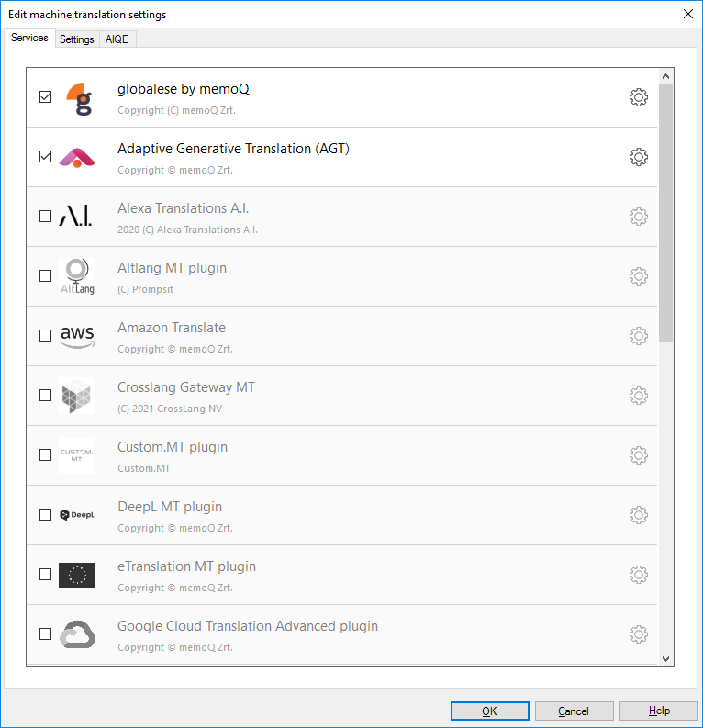Click the Altlang MT plugin logo

(77, 276)
